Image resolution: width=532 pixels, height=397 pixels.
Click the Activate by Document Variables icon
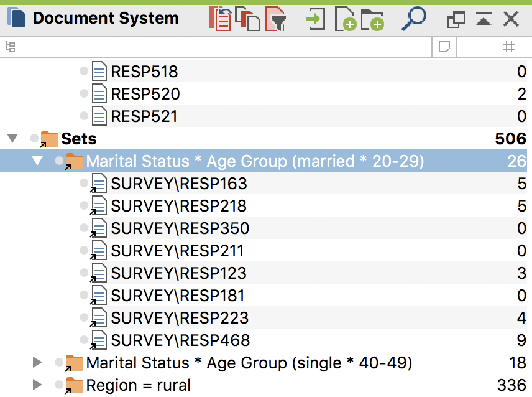(248, 19)
